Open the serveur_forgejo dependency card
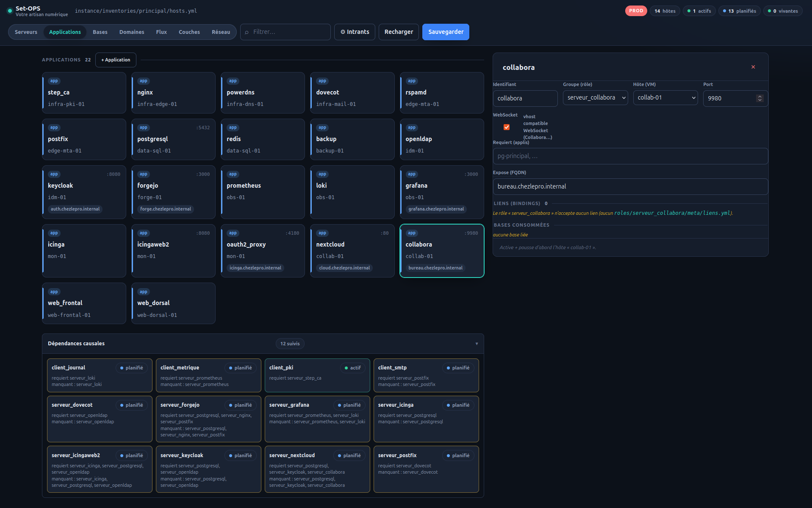This screenshot has width=812, height=508. click(x=208, y=419)
